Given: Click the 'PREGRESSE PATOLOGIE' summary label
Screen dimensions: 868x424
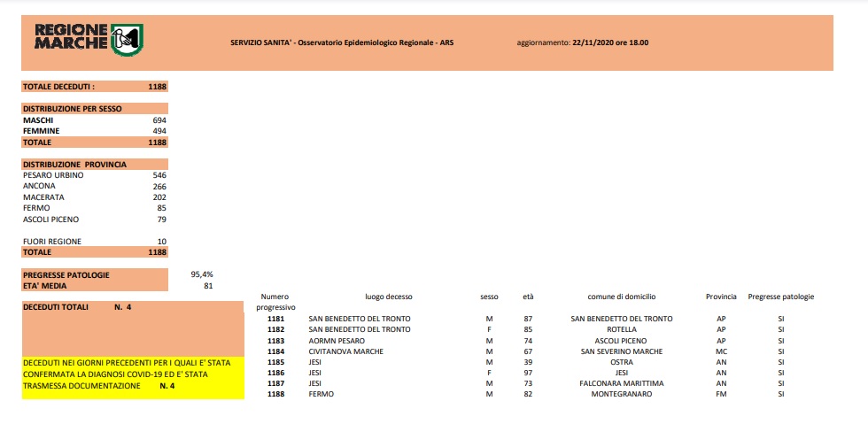Looking at the screenshot, I should pyautogui.click(x=66, y=275).
